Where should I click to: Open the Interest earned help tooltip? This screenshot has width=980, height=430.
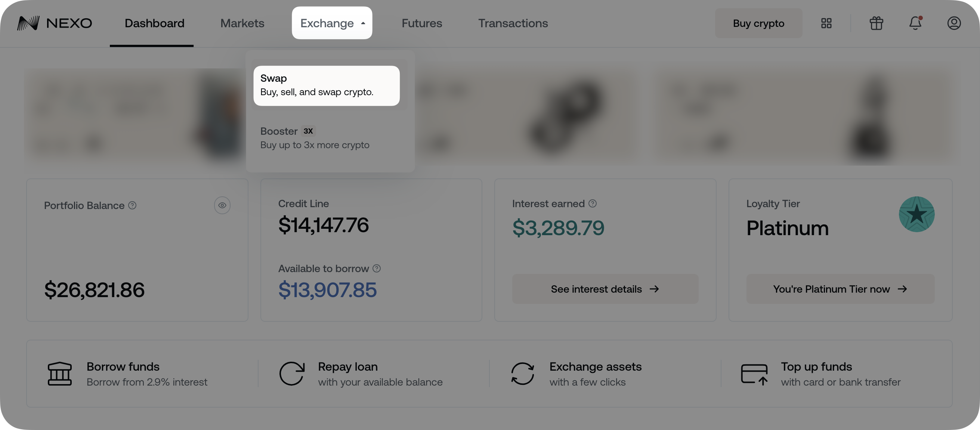592,203
